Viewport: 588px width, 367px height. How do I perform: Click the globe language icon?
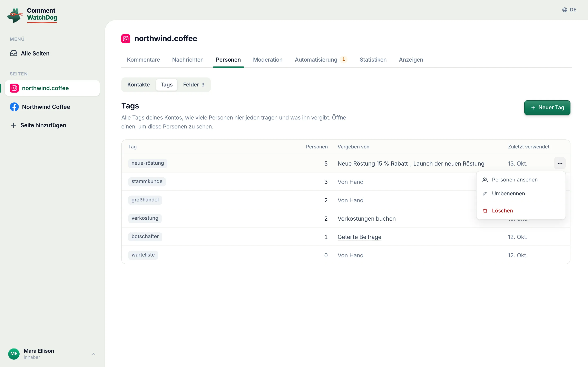565,10
